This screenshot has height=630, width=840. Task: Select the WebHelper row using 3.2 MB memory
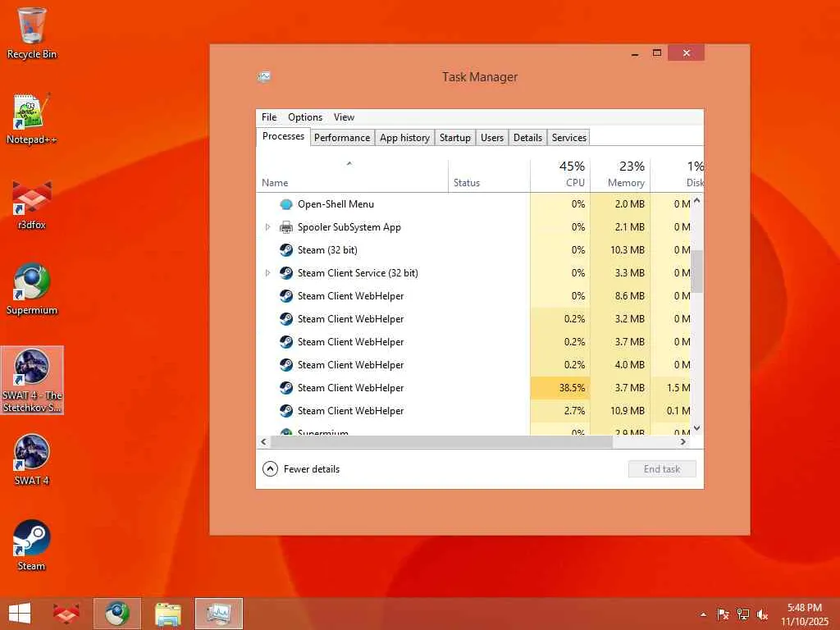(x=473, y=319)
